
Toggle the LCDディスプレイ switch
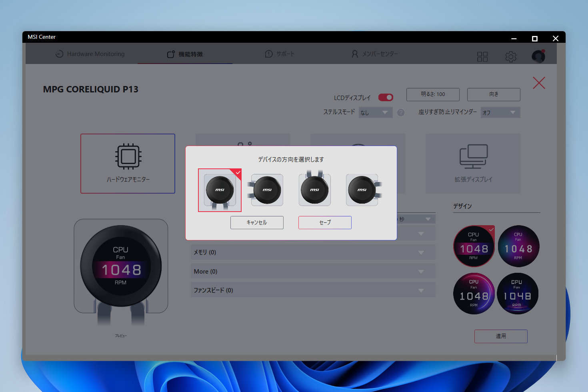click(x=386, y=97)
